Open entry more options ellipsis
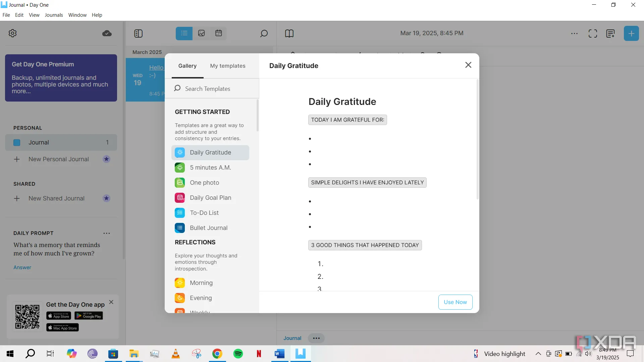This screenshot has height=362, width=644. coord(574,34)
